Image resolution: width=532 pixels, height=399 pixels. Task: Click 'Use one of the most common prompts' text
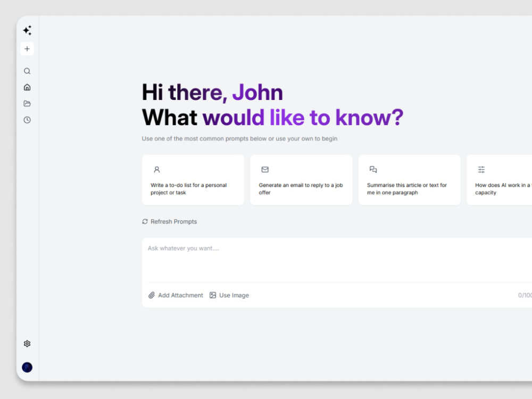239,138
